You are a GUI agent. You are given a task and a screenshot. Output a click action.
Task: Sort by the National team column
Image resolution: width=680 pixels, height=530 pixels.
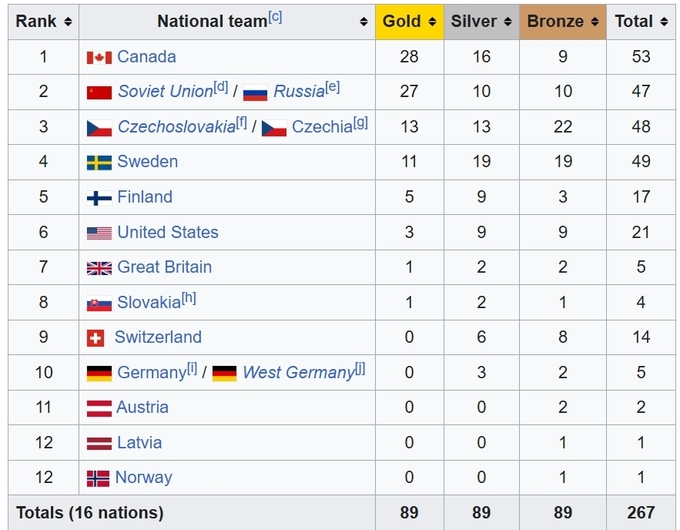364,21
